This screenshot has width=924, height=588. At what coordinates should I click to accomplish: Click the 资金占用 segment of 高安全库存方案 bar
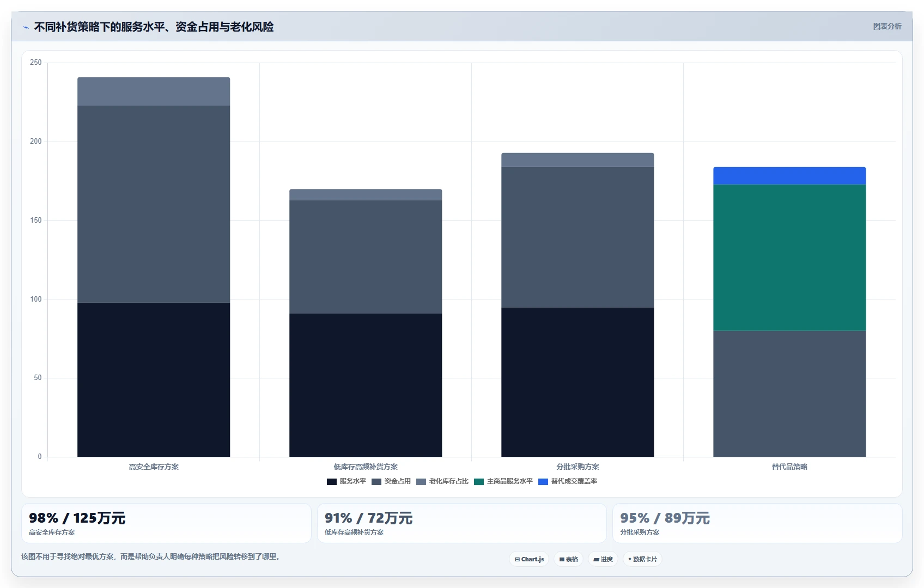pos(154,204)
